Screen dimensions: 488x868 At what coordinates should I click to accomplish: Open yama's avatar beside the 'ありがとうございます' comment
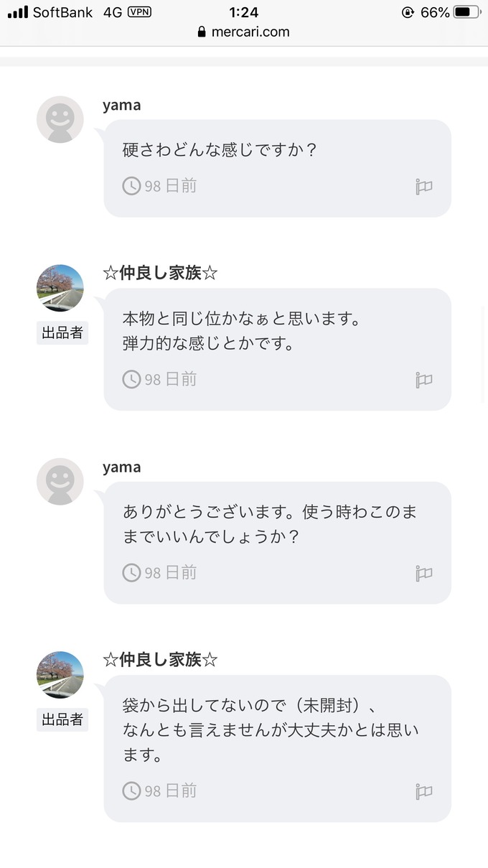60,481
